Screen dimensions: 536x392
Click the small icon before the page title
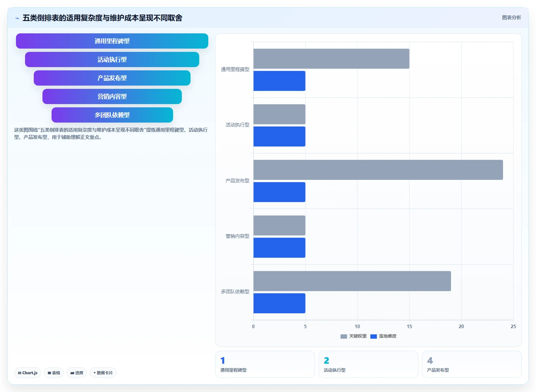(x=17, y=18)
